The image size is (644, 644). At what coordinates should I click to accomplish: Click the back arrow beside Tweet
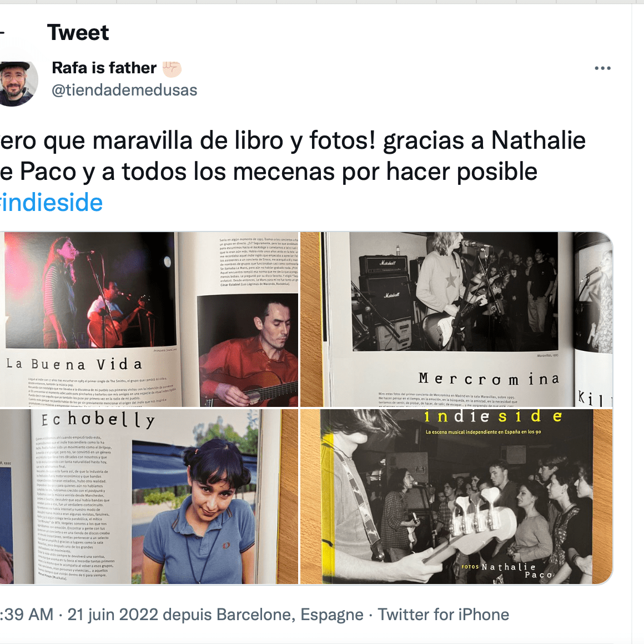2,32
